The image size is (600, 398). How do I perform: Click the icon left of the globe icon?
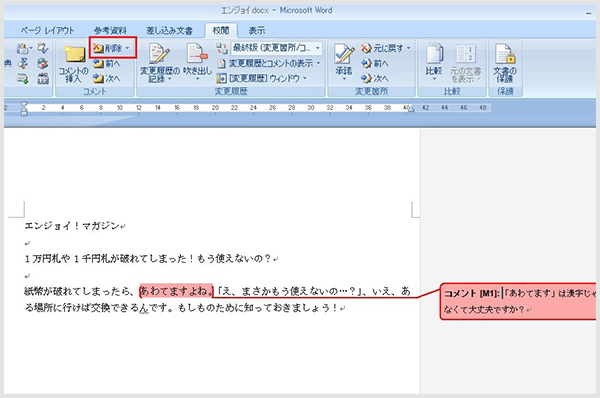click(x=23, y=63)
